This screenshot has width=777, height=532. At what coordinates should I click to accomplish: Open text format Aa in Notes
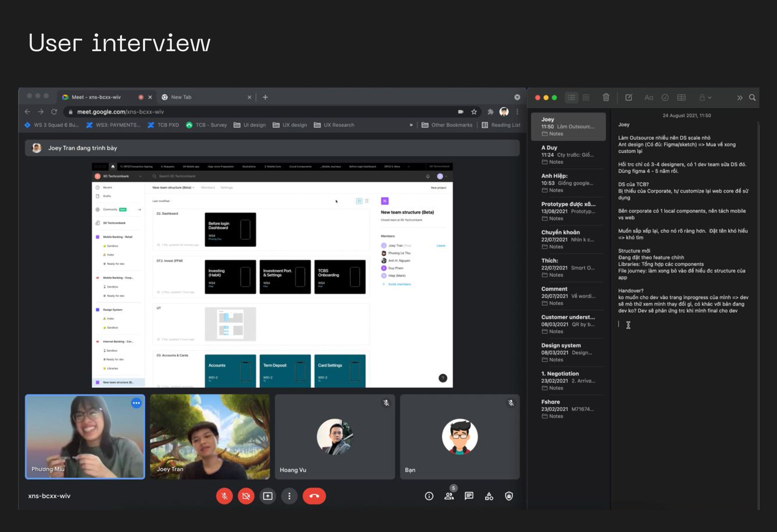(x=649, y=97)
